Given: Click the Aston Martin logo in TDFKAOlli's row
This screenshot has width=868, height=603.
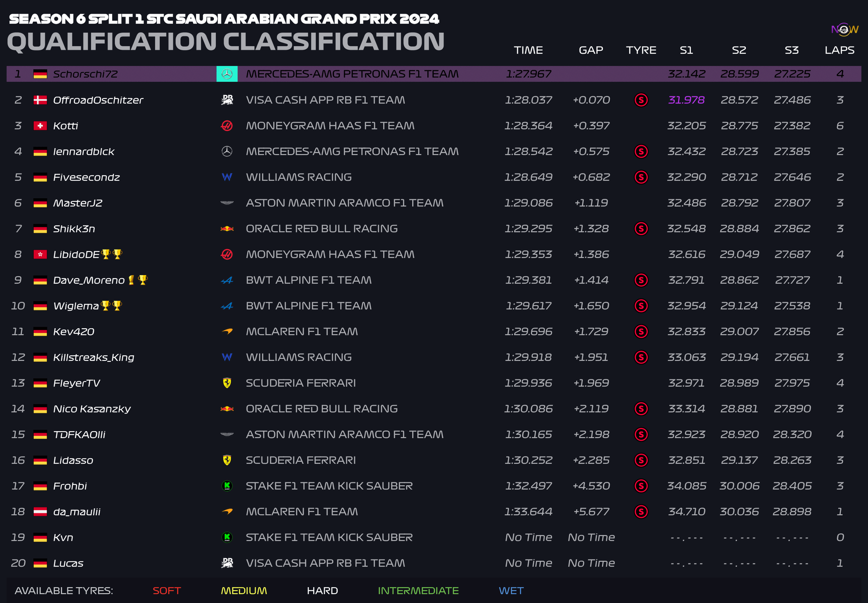Looking at the screenshot, I should 227,435.
